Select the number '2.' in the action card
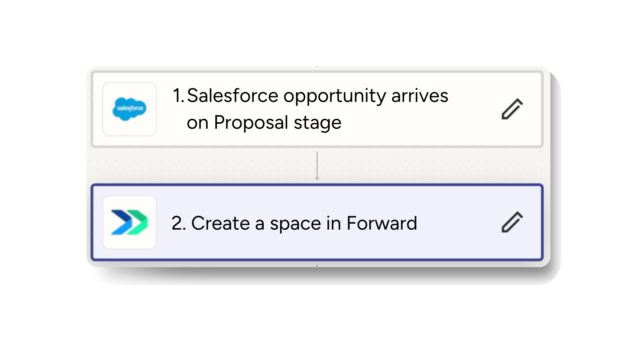This screenshot has height=362, width=644. point(178,223)
